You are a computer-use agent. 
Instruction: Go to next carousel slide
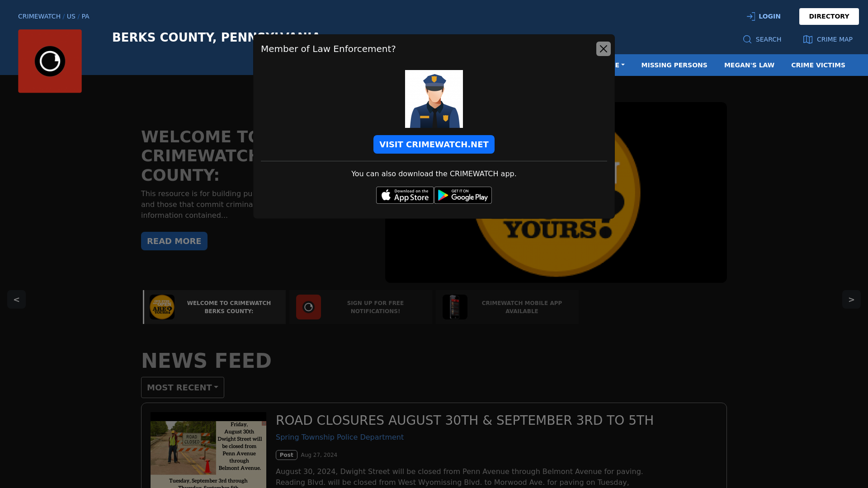tap(851, 299)
